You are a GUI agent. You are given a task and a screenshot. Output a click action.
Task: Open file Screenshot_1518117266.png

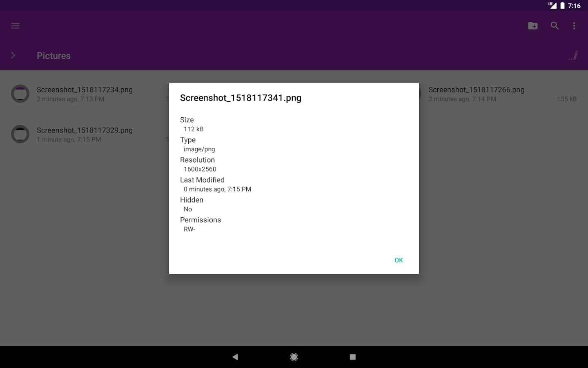(x=476, y=90)
